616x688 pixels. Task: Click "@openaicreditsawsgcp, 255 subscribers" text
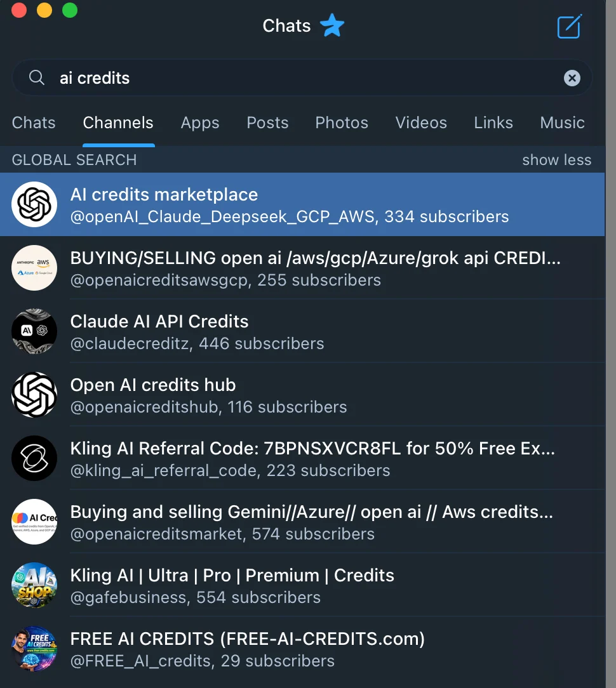(225, 281)
